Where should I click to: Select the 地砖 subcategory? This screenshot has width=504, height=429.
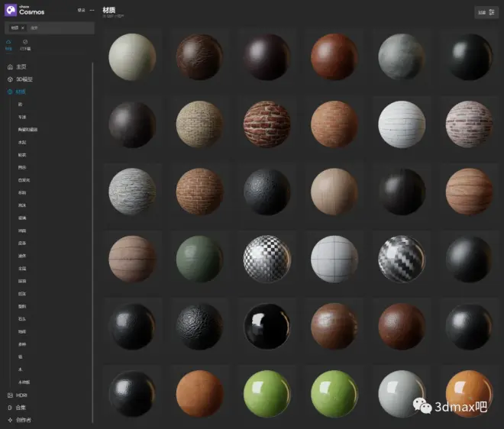point(22,331)
